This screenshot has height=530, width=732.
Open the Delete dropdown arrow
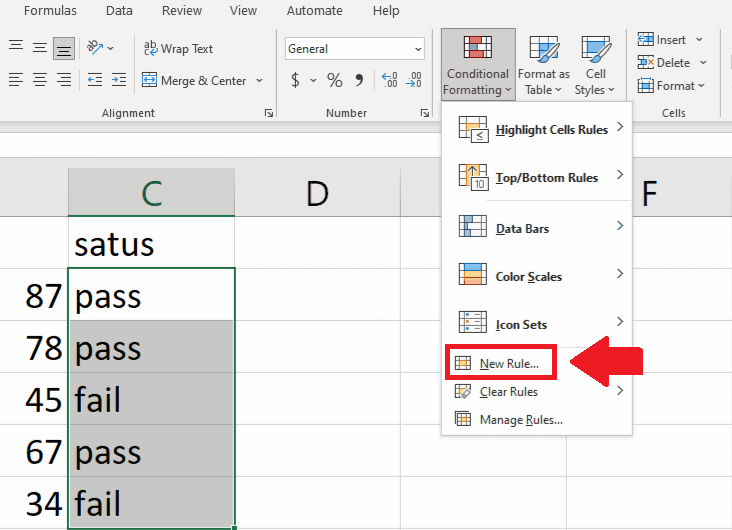coord(703,63)
